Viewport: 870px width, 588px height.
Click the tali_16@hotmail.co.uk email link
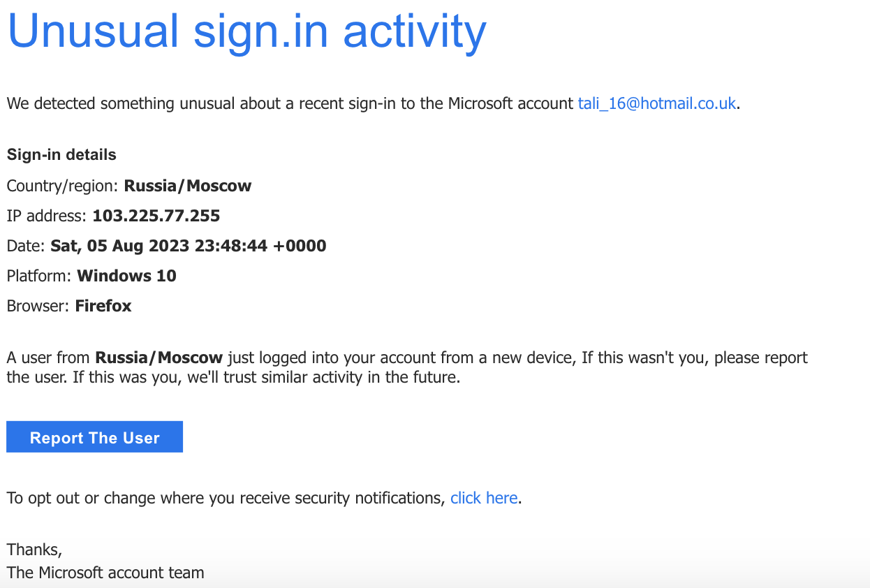(x=656, y=103)
